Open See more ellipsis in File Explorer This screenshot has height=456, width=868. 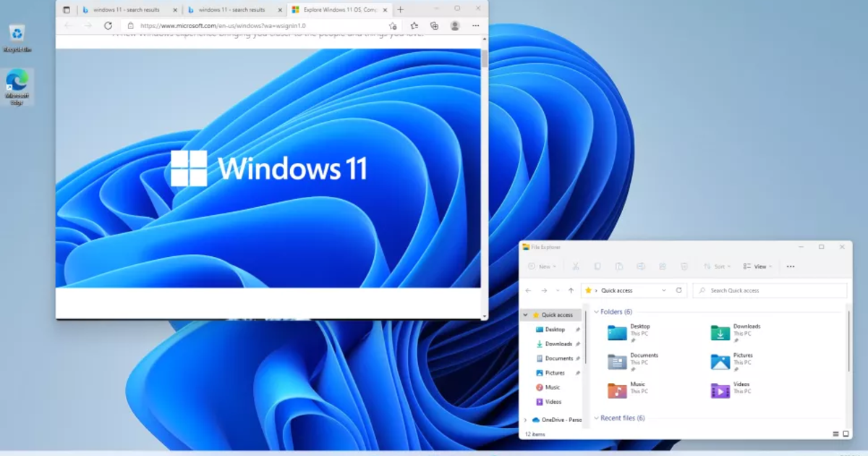click(791, 266)
